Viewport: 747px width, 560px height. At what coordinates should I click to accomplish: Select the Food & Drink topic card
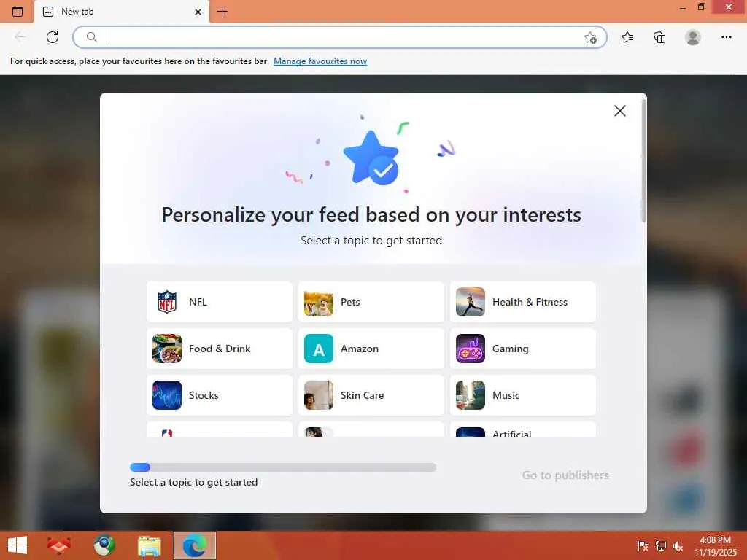(x=220, y=349)
